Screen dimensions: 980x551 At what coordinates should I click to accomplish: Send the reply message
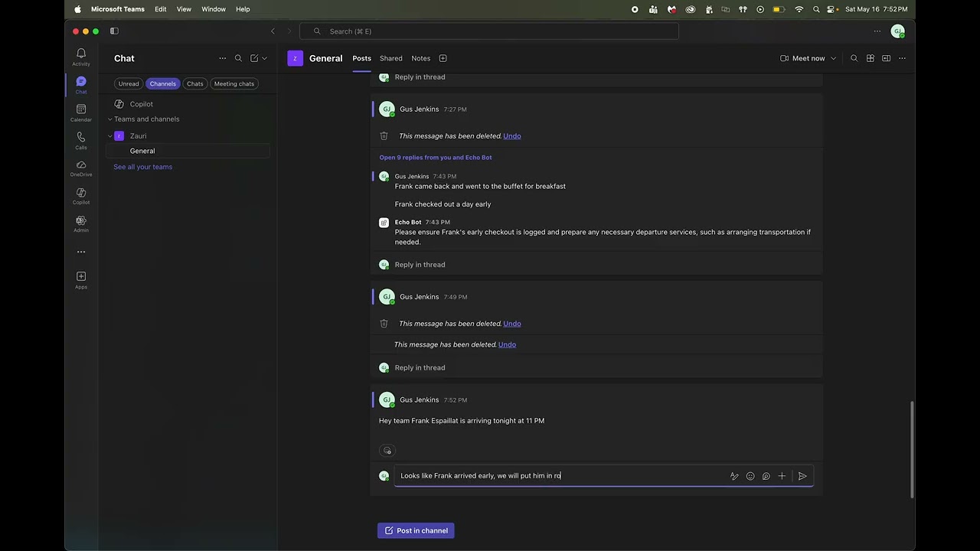tap(802, 476)
